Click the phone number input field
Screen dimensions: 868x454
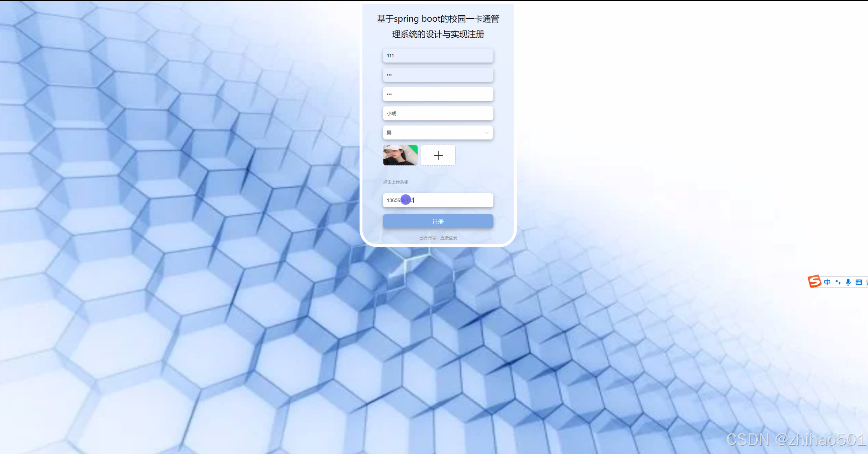click(x=438, y=200)
